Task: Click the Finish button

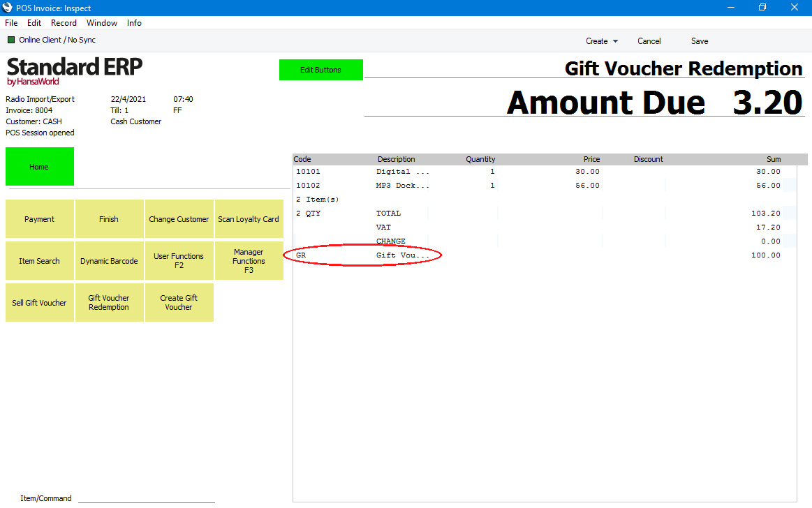Action: point(109,219)
